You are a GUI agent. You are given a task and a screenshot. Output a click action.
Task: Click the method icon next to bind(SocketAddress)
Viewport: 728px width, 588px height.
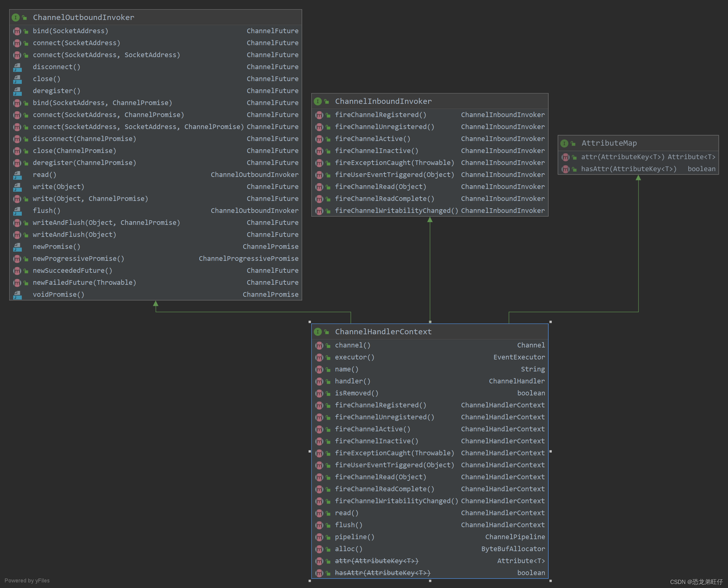point(17,31)
